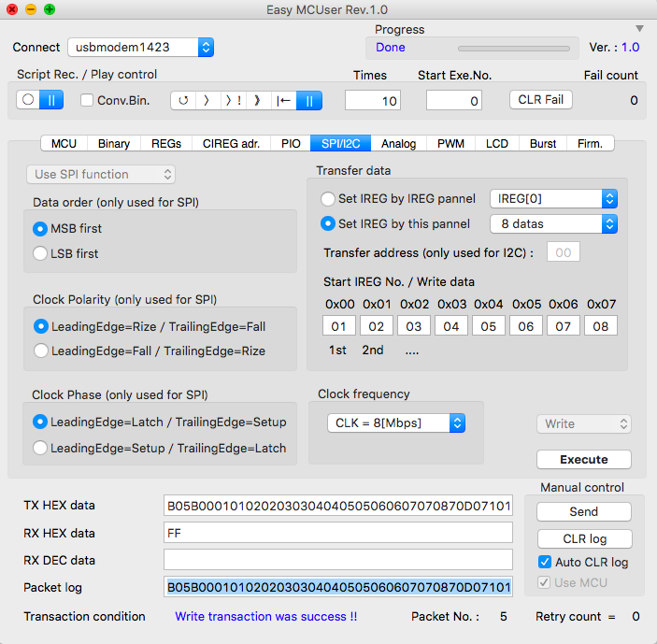Viewport: 657px width, 644px height.
Task: Click write data field under 0x00
Action: [339, 326]
